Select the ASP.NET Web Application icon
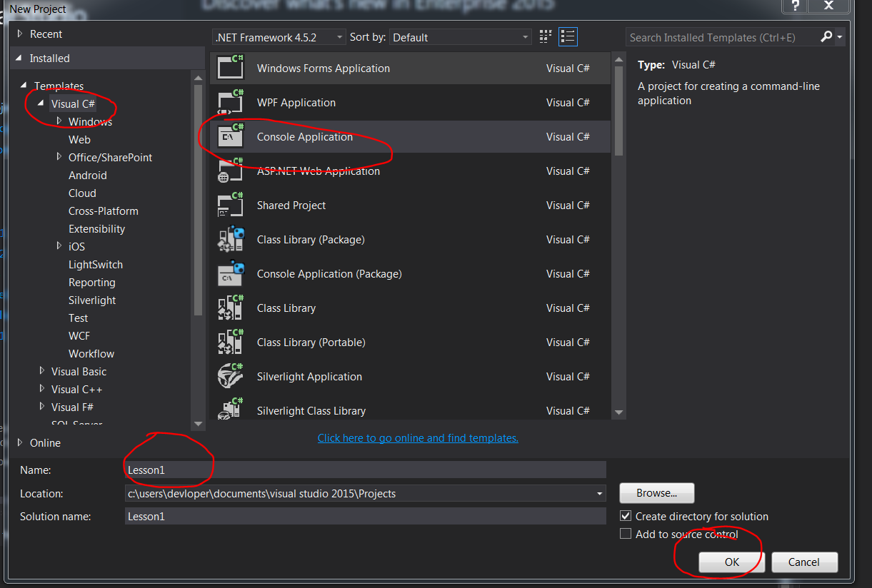 click(x=231, y=170)
